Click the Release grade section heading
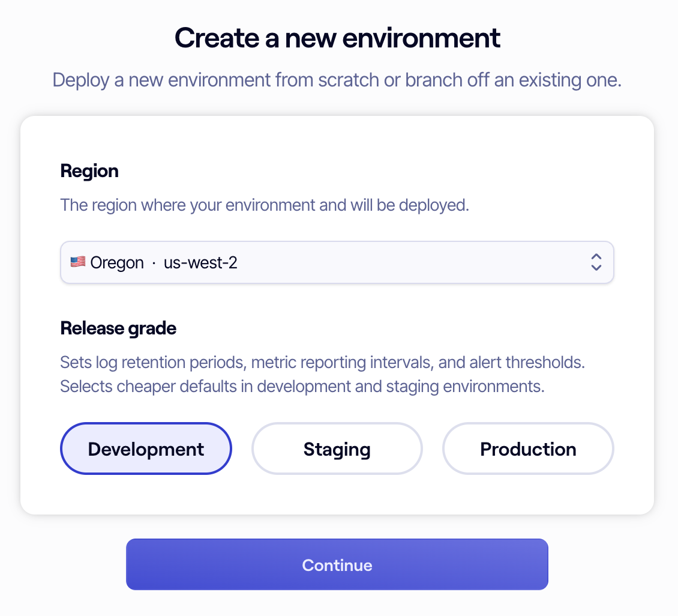The image size is (678, 616). coord(118,328)
